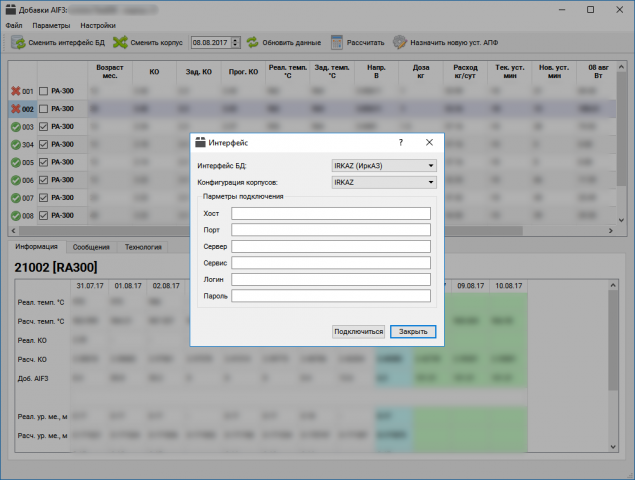This screenshot has width=635, height=480.
Task: Click the Закрыть button in the dialog
Action: click(x=413, y=332)
